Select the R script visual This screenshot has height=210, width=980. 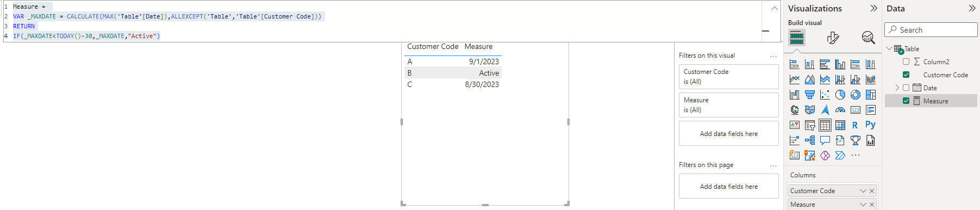[x=855, y=125]
